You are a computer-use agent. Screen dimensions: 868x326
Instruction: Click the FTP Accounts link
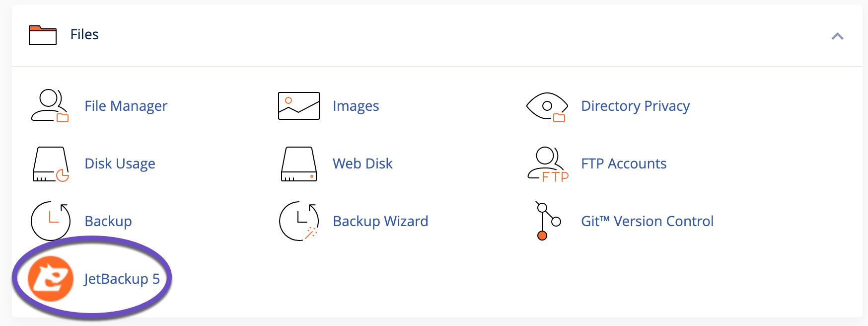(x=624, y=163)
